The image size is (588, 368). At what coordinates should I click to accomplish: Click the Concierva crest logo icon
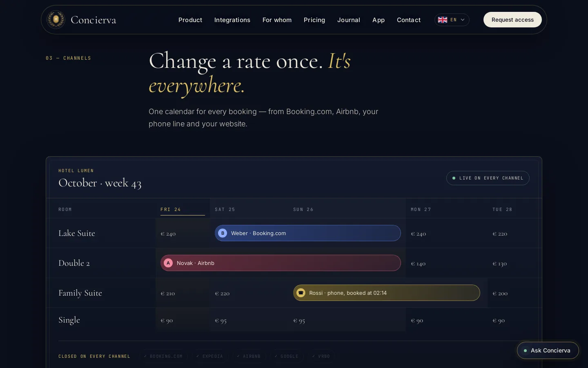tap(56, 20)
